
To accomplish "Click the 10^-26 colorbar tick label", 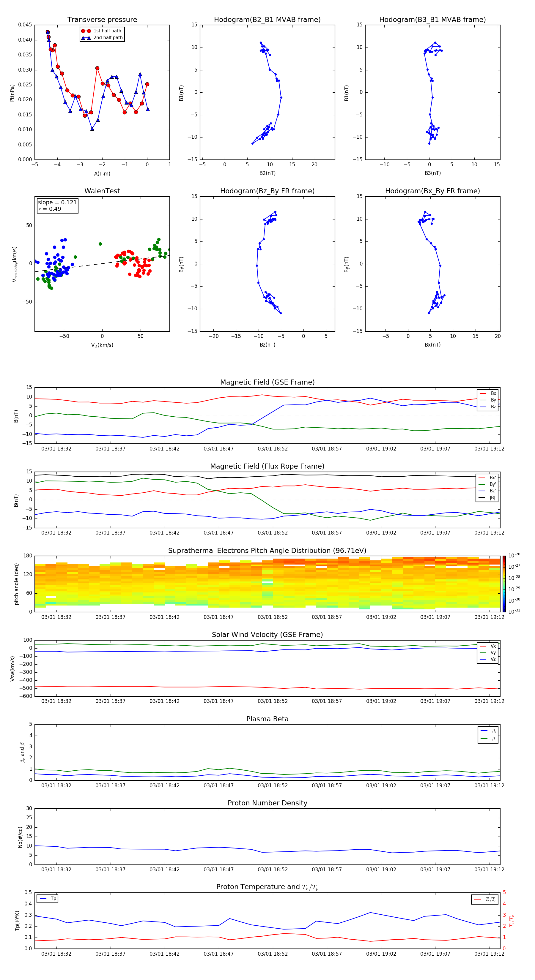I will click(514, 555).
